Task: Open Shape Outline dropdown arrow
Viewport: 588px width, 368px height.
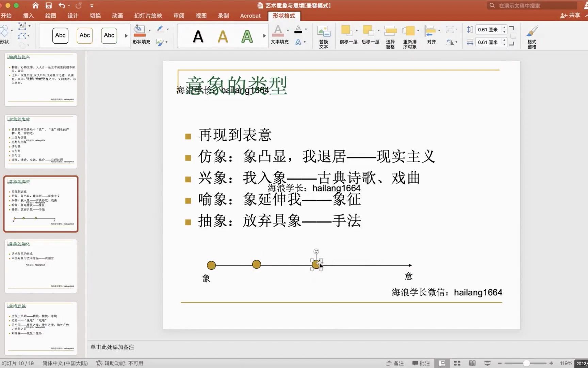Action: (x=167, y=29)
